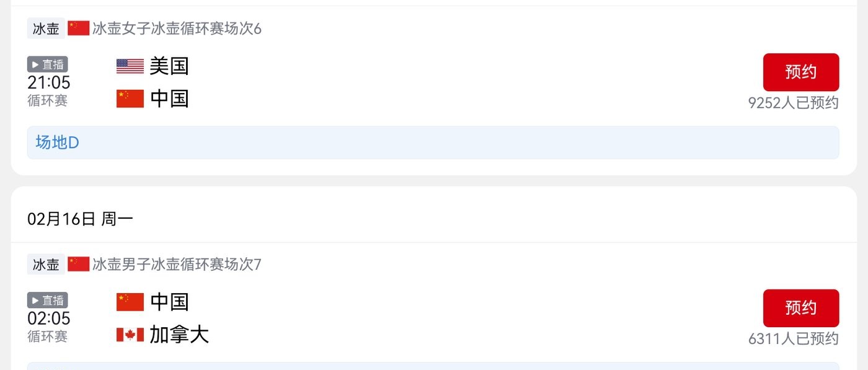The width and height of the screenshot is (868, 370).
Task: Click the 02月16日 周一 date header
Action: 80,219
